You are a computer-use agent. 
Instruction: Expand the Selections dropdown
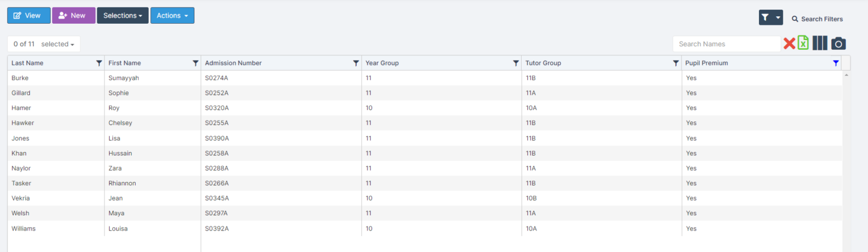click(123, 16)
